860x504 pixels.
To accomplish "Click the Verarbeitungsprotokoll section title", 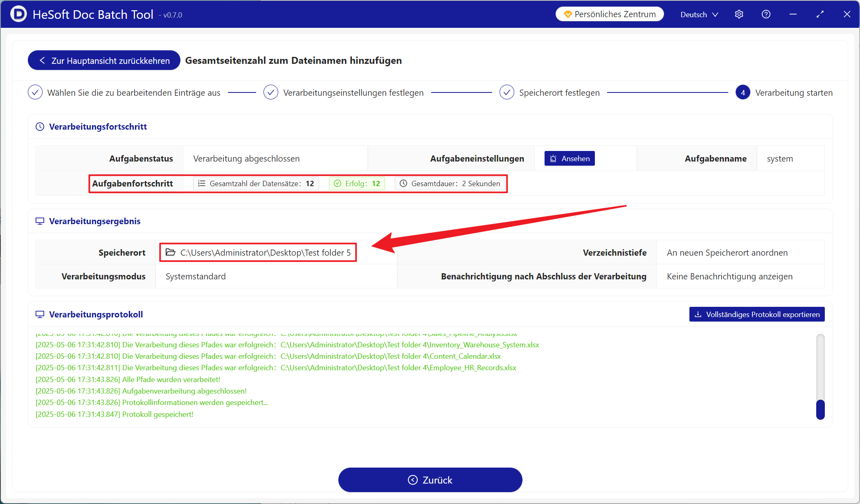I will coord(96,315).
